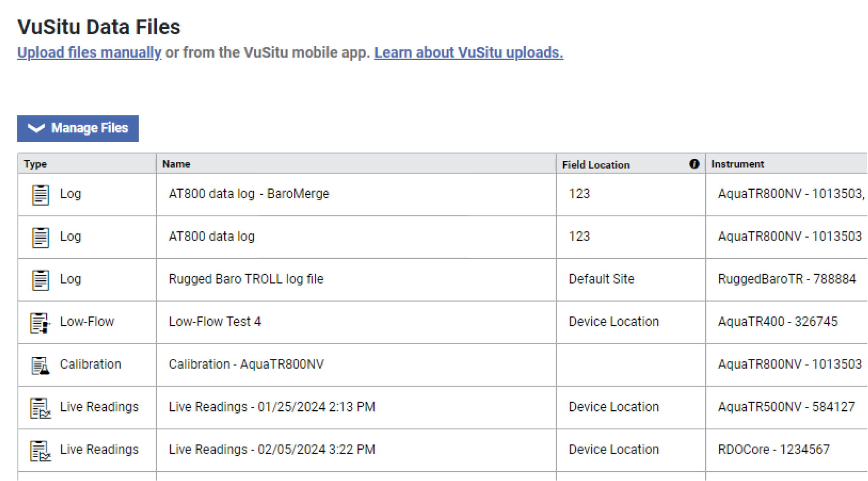Select AT800 data log - BaroMerge file name
Screen dimensions: 868x481
point(249,194)
